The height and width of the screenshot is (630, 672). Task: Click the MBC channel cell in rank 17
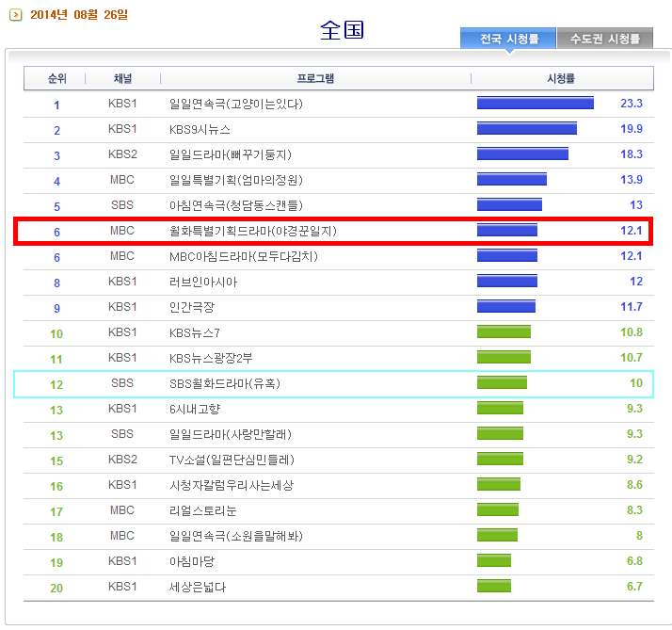[122, 510]
